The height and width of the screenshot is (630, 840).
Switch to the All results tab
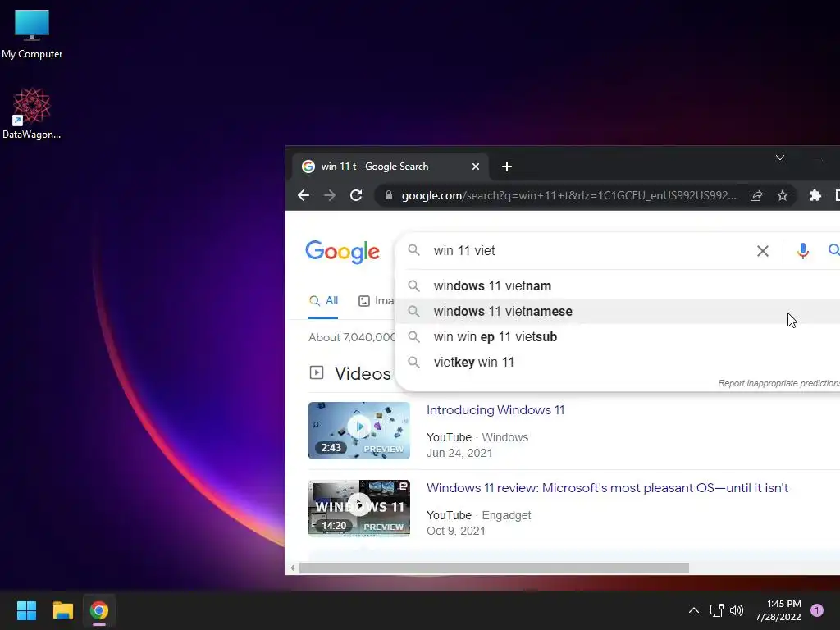point(323,300)
